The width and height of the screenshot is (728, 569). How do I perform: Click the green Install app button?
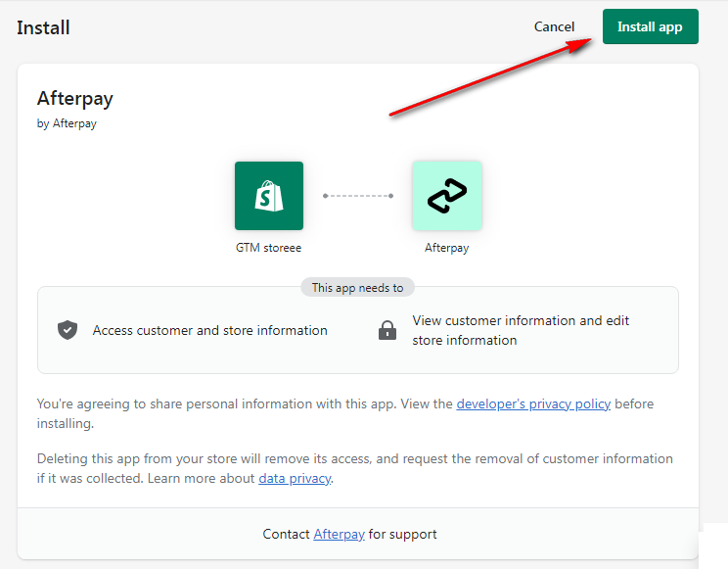pos(650,26)
